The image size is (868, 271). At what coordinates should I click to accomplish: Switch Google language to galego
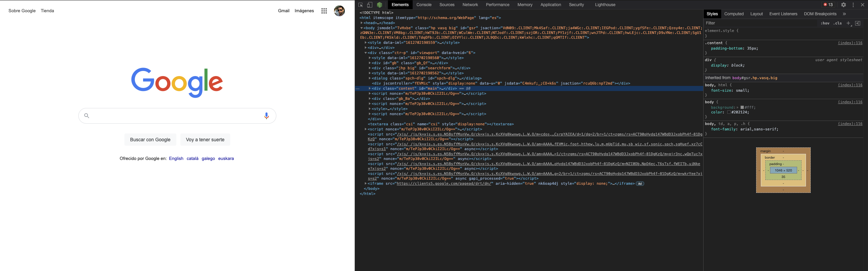click(x=208, y=159)
